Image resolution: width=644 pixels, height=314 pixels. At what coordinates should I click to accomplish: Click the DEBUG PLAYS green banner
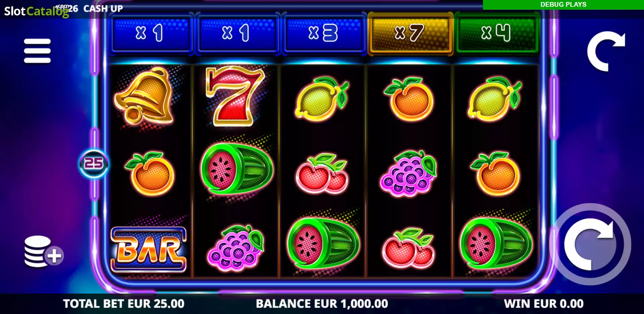point(563,5)
